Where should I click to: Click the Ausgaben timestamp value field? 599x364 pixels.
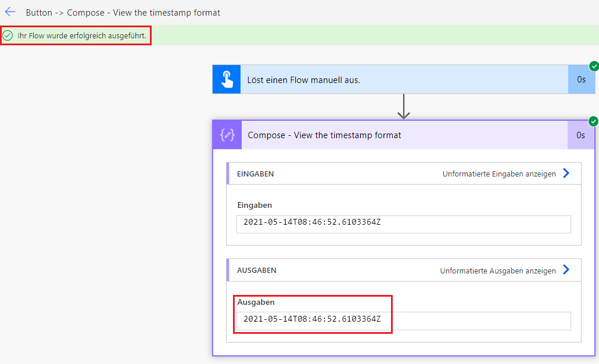tap(404, 321)
